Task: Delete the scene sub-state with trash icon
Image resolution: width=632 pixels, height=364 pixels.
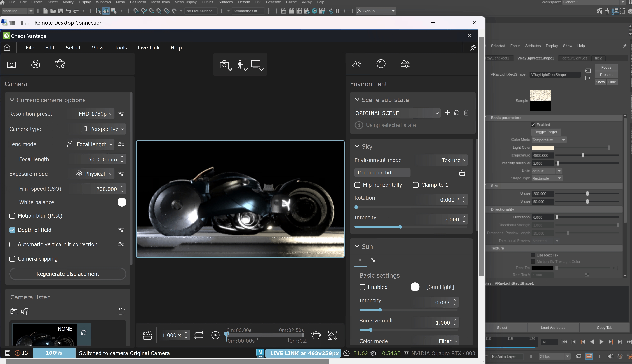Action: coord(466,113)
